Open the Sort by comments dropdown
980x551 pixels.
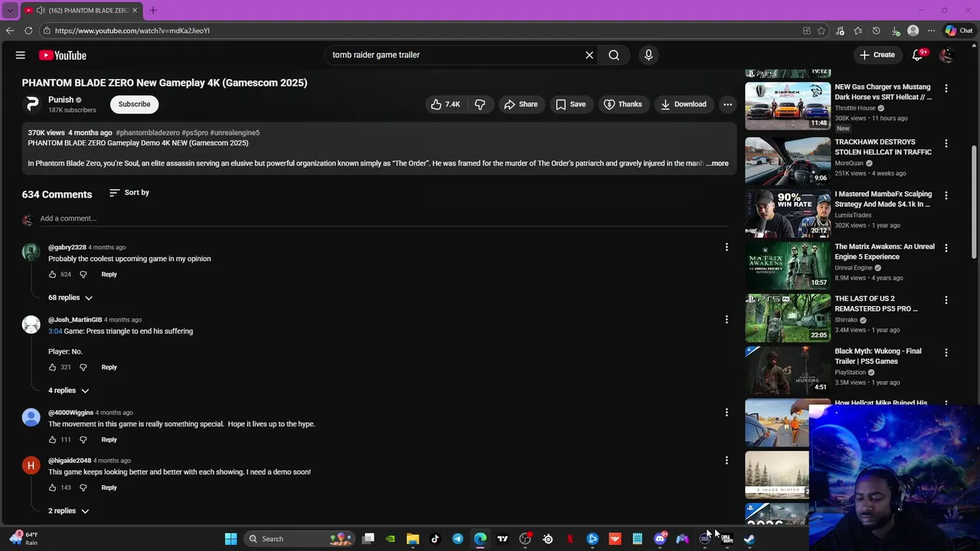coord(129,192)
